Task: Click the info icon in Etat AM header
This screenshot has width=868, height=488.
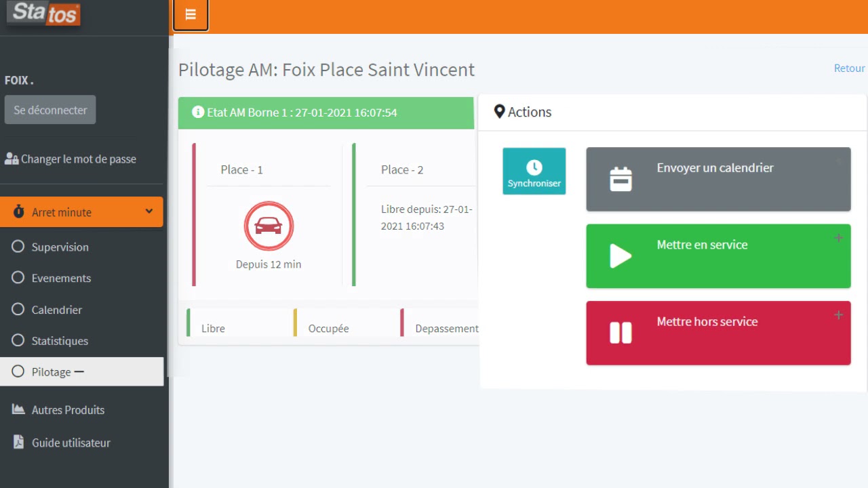Action: click(198, 112)
